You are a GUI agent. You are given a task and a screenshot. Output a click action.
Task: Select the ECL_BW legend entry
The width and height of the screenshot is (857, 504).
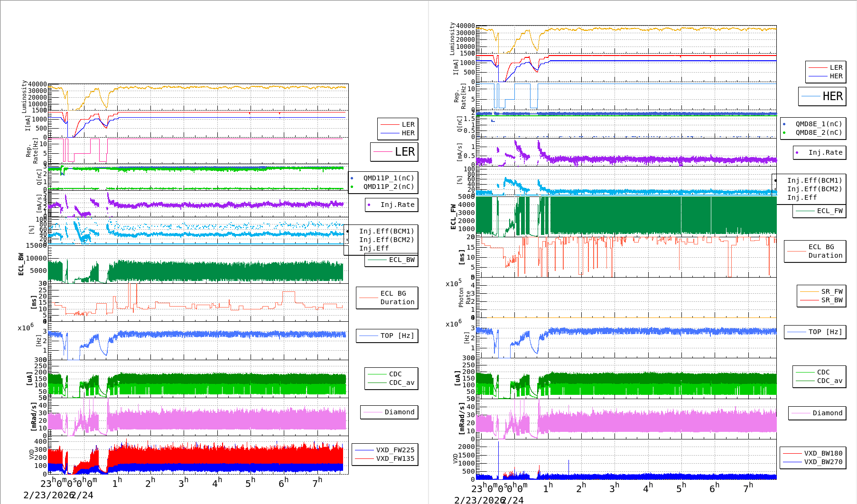(401, 260)
